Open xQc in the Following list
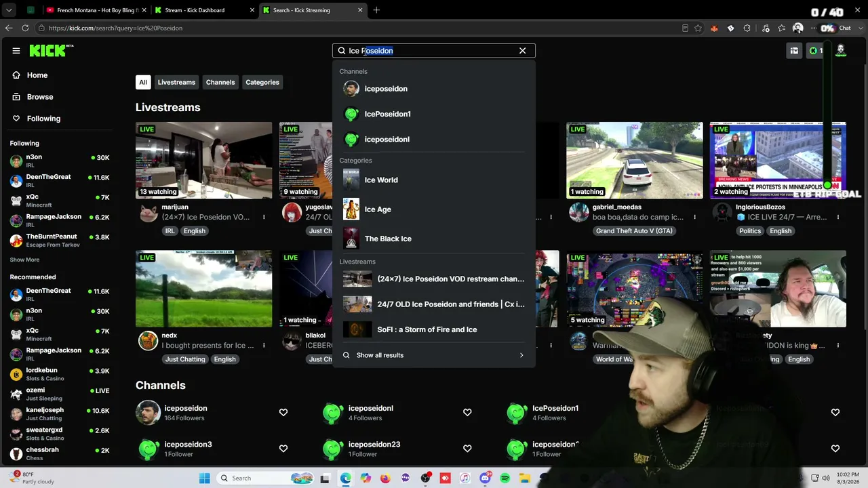Image resolution: width=868 pixels, height=488 pixels. coord(60,201)
